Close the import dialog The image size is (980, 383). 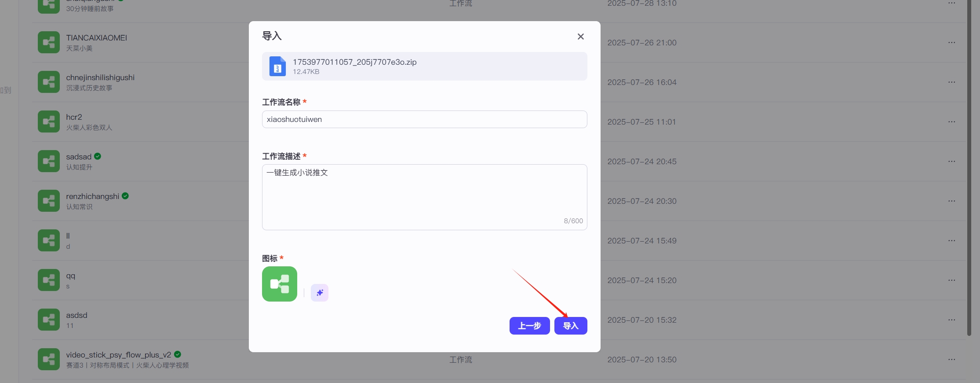[580, 37]
